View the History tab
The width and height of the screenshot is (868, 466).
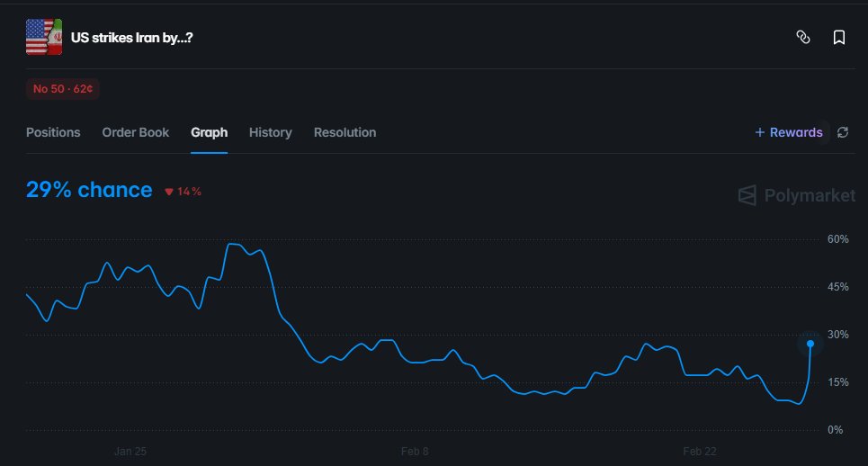coord(270,132)
